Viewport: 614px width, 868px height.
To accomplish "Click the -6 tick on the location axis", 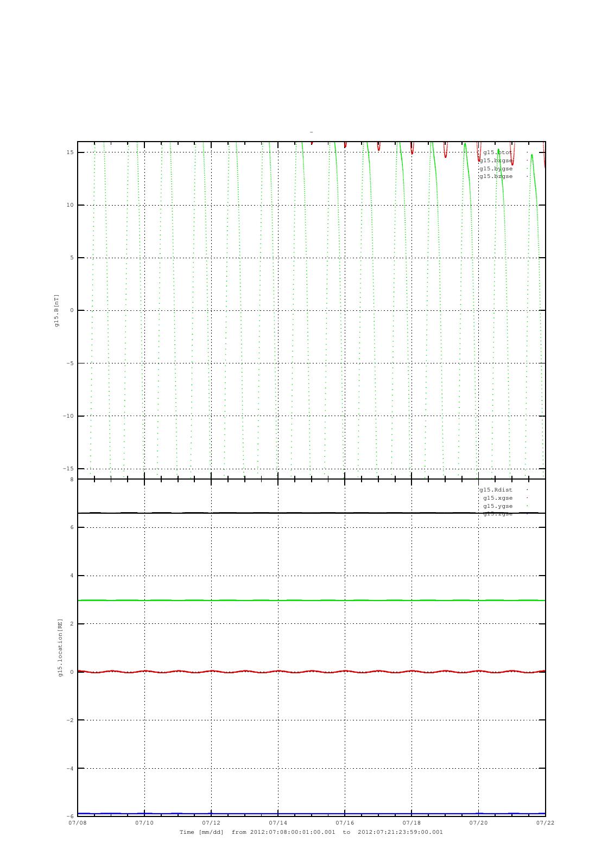I will [70, 816].
